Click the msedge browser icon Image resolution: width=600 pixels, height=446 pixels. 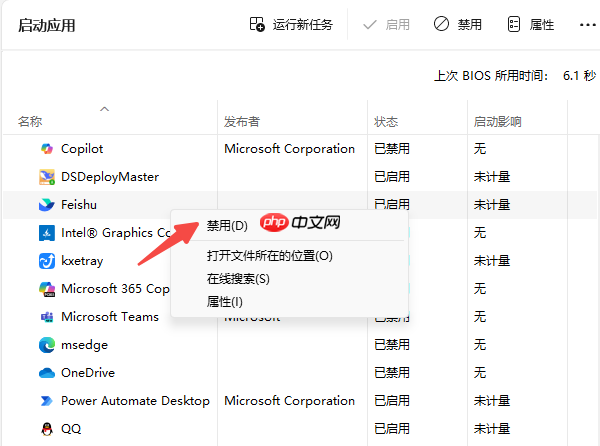(46, 345)
